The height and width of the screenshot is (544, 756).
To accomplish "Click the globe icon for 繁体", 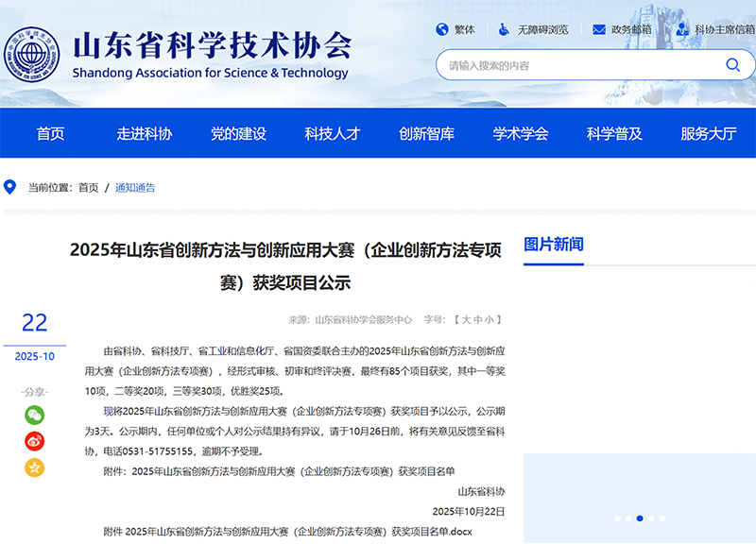I will (441, 29).
